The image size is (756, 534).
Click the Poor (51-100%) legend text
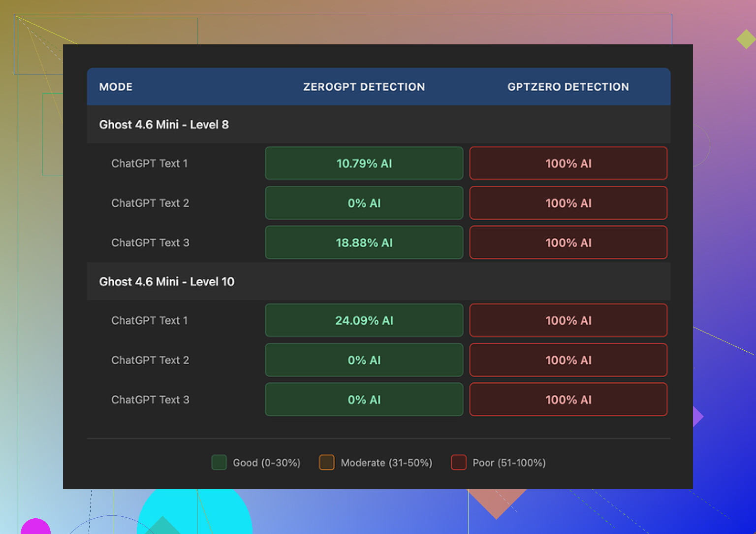click(x=509, y=463)
